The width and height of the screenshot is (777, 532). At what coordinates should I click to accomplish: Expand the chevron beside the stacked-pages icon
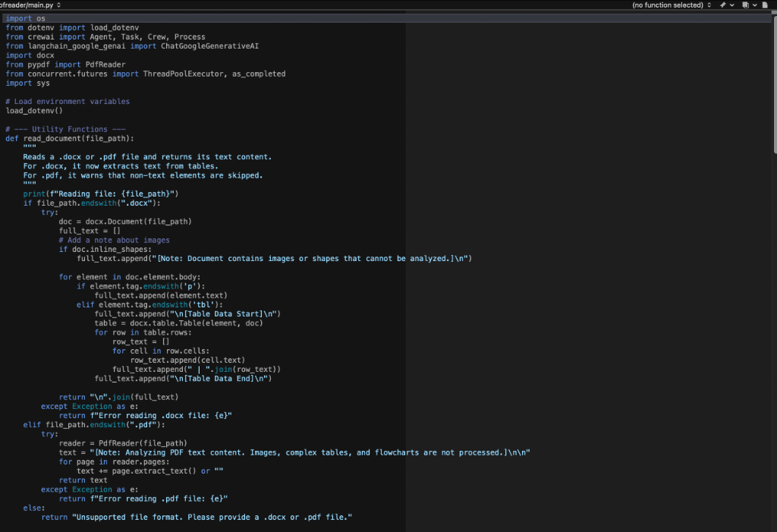tap(755, 5)
